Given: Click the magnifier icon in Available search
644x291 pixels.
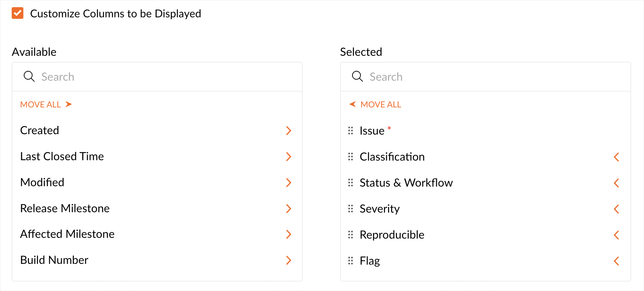Looking at the screenshot, I should click(29, 77).
